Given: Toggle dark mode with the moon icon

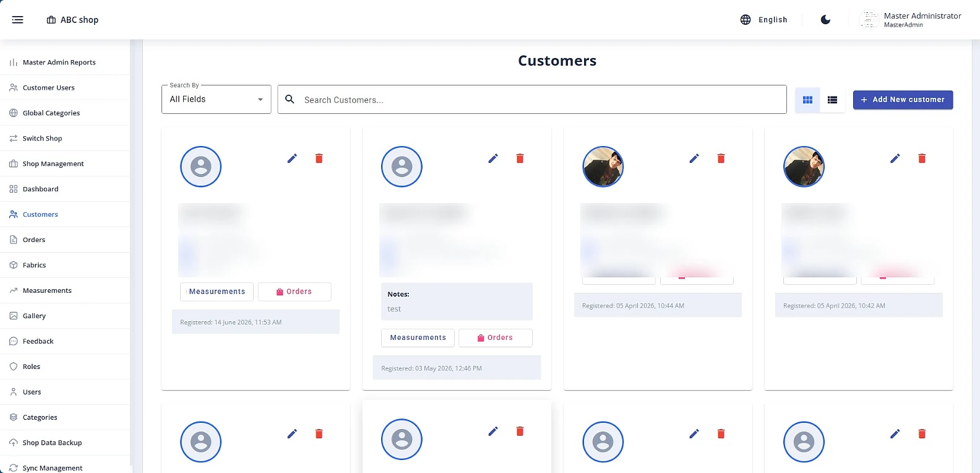Looking at the screenshot, I should coord(825,20).
